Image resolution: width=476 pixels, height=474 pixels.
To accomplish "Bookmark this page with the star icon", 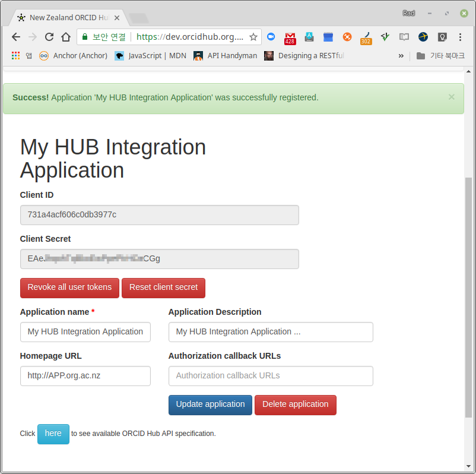I will 253,37.
